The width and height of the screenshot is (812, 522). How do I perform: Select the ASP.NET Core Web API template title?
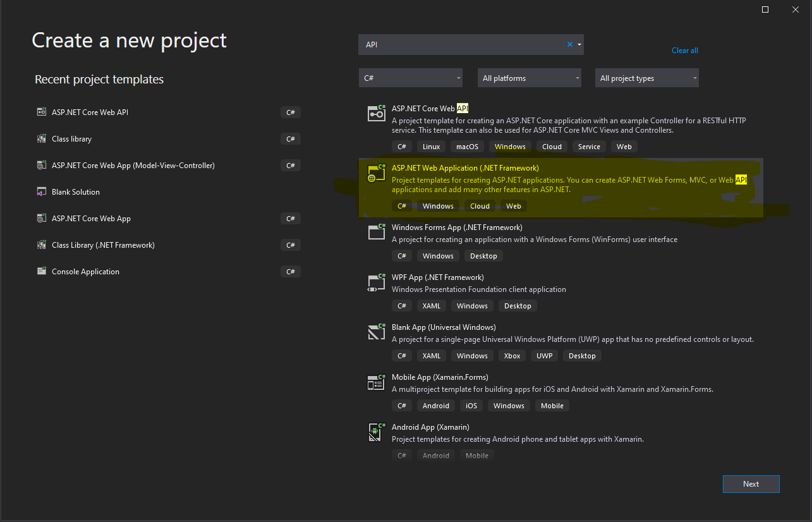[430, 109]
